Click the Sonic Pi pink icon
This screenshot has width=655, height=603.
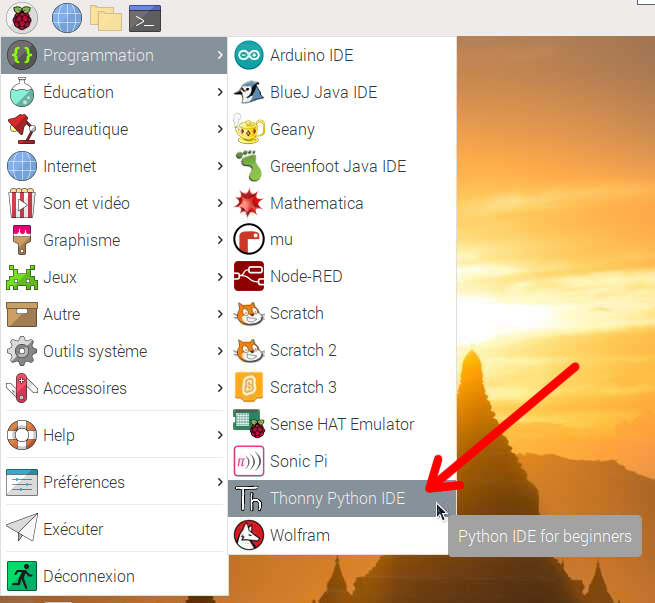249,461
